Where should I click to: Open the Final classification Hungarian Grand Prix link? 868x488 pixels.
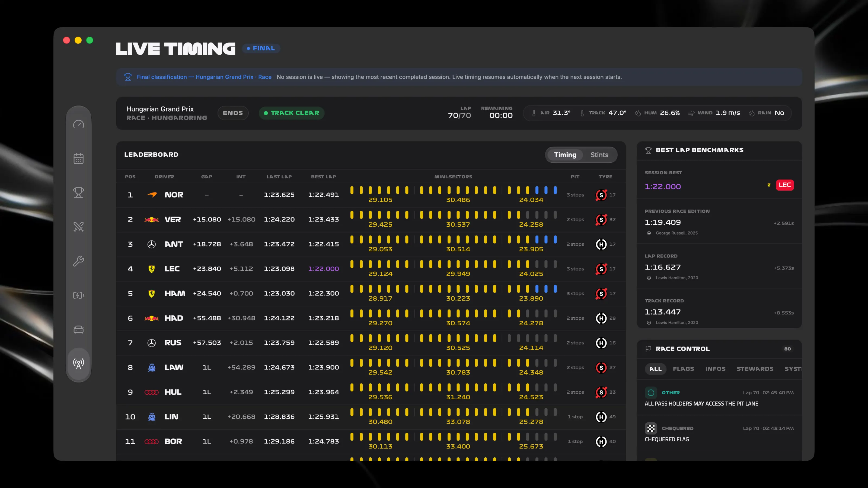click(x=204, y=77)
